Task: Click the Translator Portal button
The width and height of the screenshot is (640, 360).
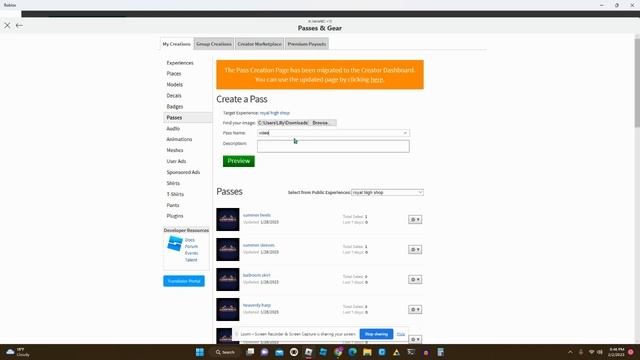Action: coord(184,281)
